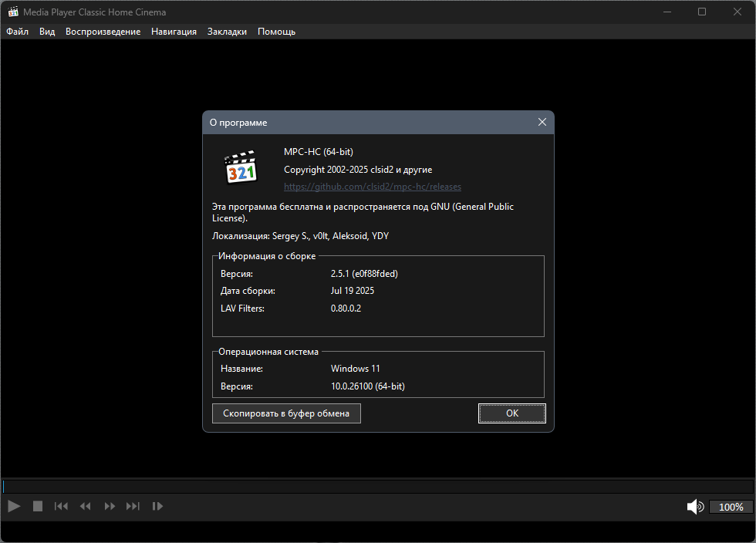Click the app icon in title bar
Viewport: 756px width, 543px height.
(13, 12)
